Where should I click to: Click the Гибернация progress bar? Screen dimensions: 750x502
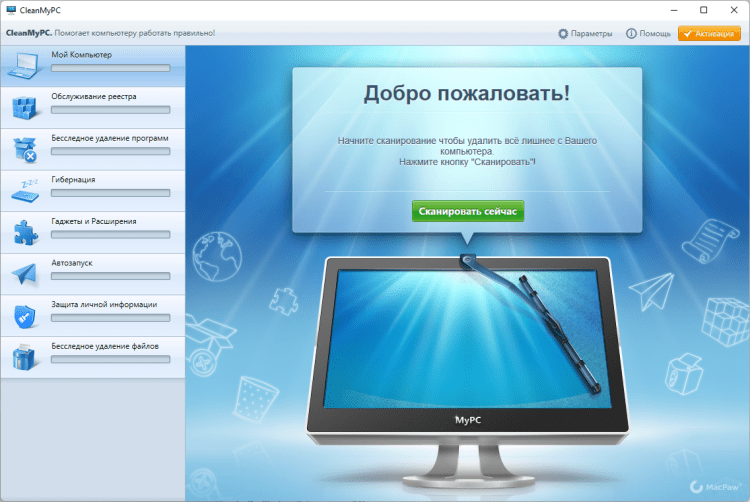[x=110, y=193]
